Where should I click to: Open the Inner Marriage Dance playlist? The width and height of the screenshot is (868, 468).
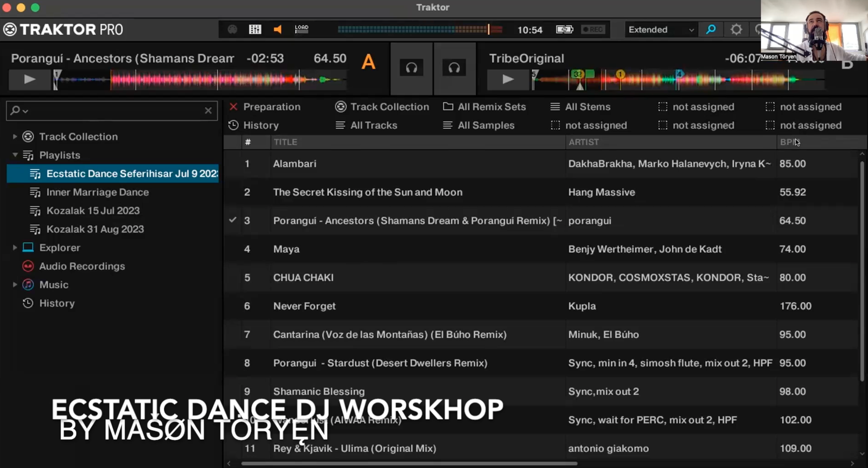pyautogui.click(x=97, y=192)
